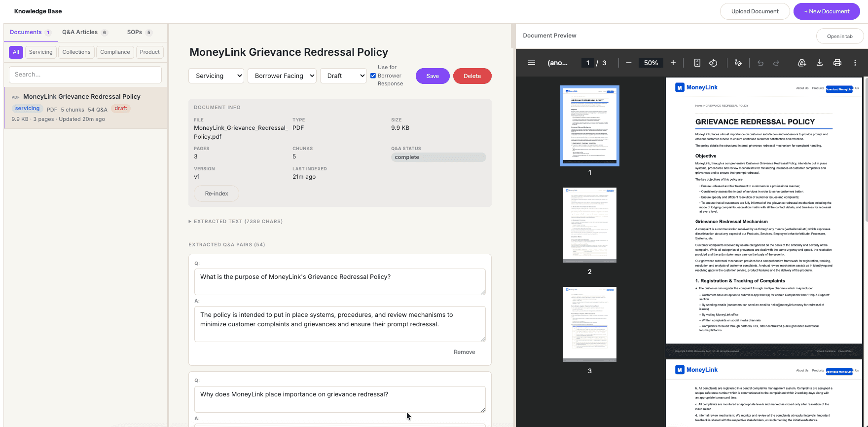The width and height of the screenshot is (868, 427).
Task: Select page 3 thumbnail in PDF sidebar
Action: coord(590,324)
